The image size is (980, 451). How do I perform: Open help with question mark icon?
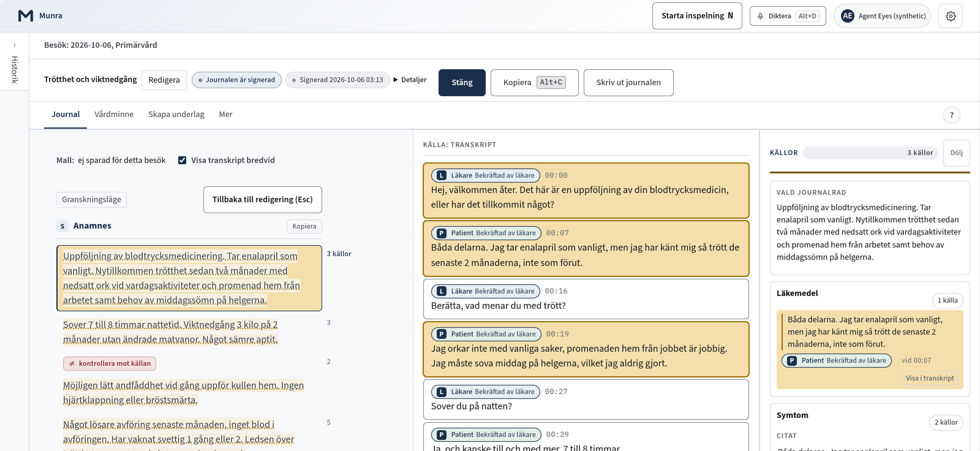point(952,115)
